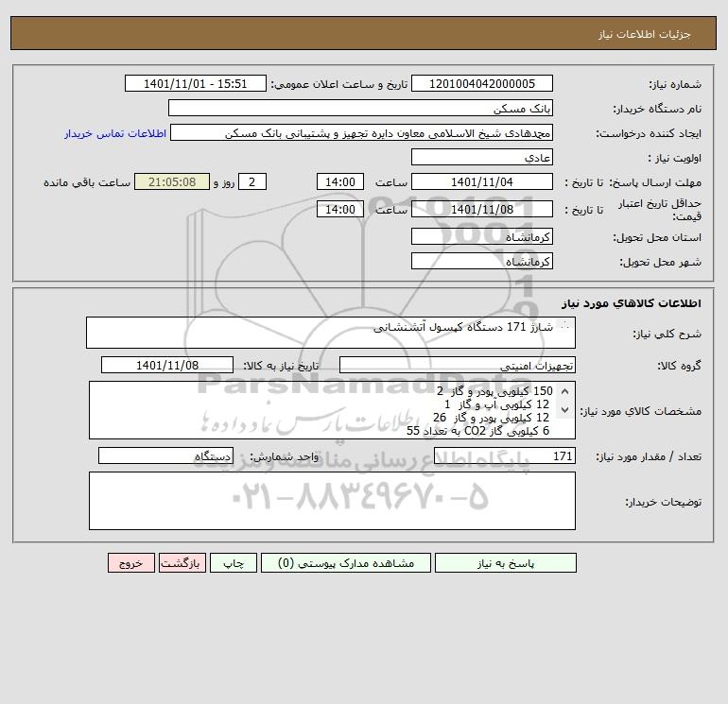Click the '6 کیلویی گاز CO2 به تعداد 55' line
The width and height of the screenshot is (728, 704).
[x=477, y=431]
